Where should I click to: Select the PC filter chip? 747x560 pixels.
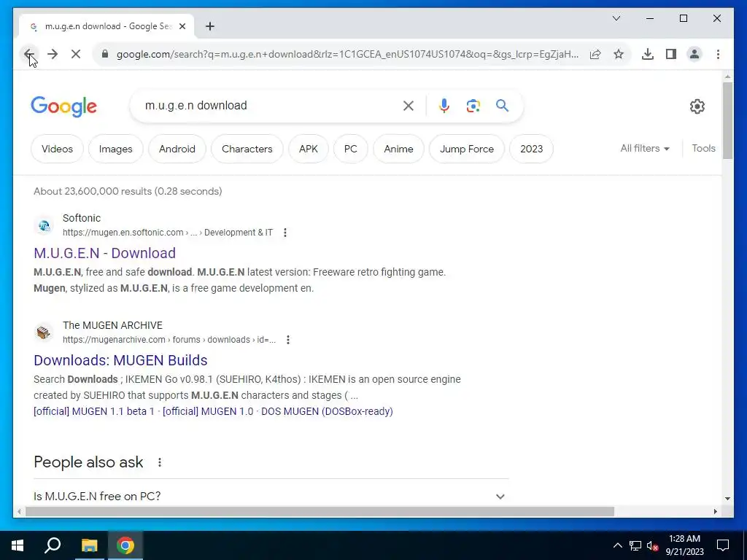351,149
